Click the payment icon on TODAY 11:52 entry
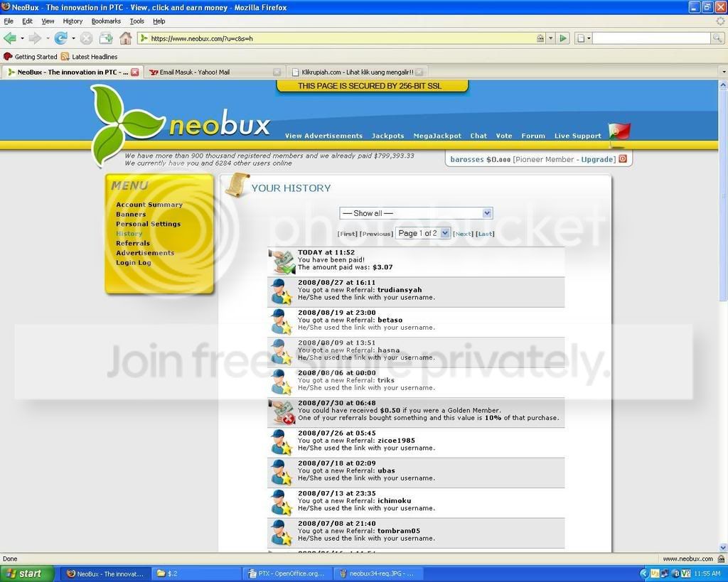The width and height of the screenshot is (728, 582). tap(282, 262)
